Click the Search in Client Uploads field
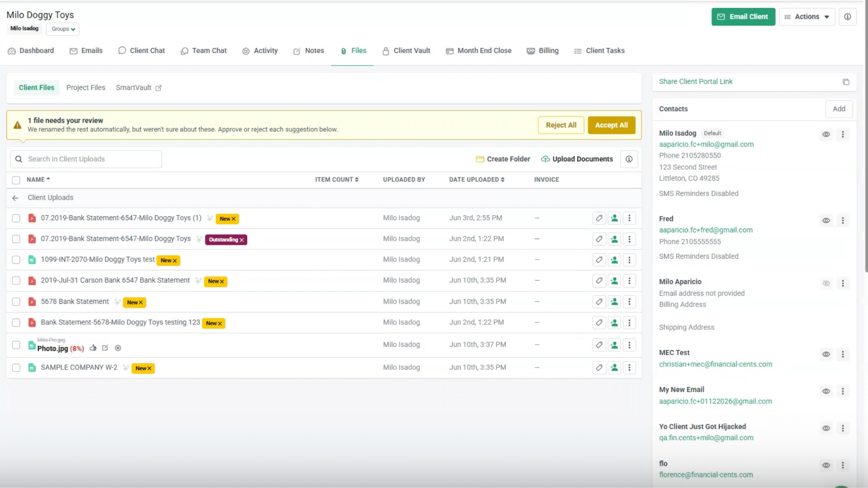868x488 pixels. pos(86,159)
